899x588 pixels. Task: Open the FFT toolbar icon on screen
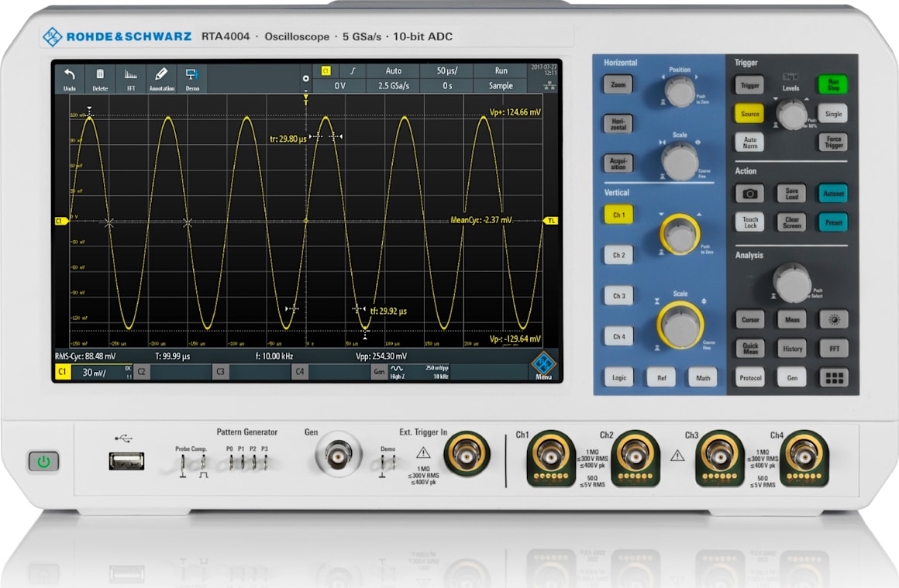pos(131,74)
